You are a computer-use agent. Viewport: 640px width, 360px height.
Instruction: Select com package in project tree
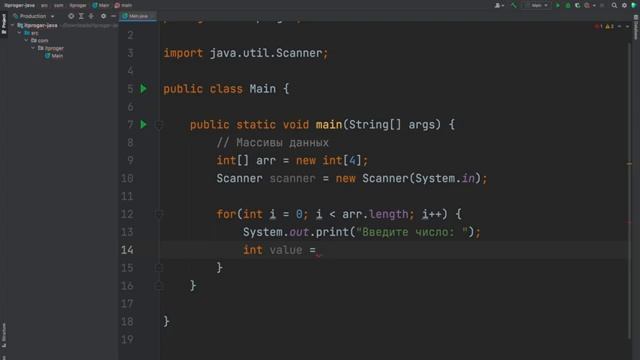pos(40,40)
